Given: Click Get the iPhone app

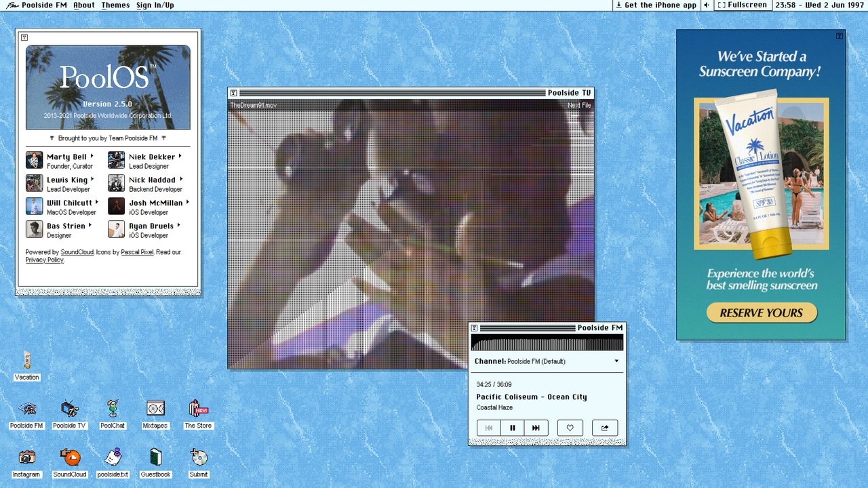Looking at the screenshot, I should click(x=656, y=5).
